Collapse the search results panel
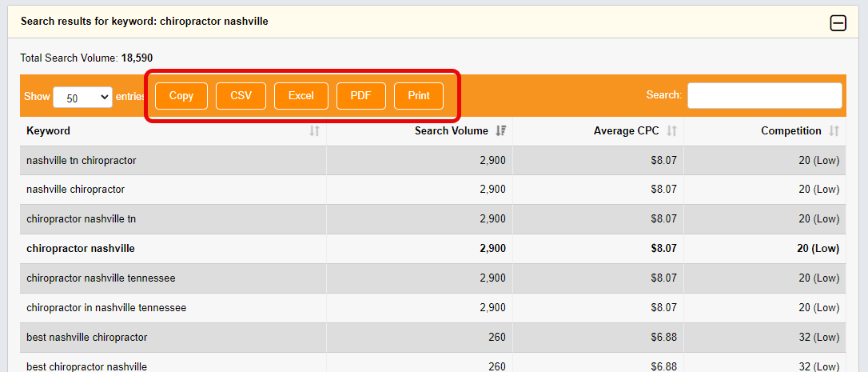 [x=838, y=23]
